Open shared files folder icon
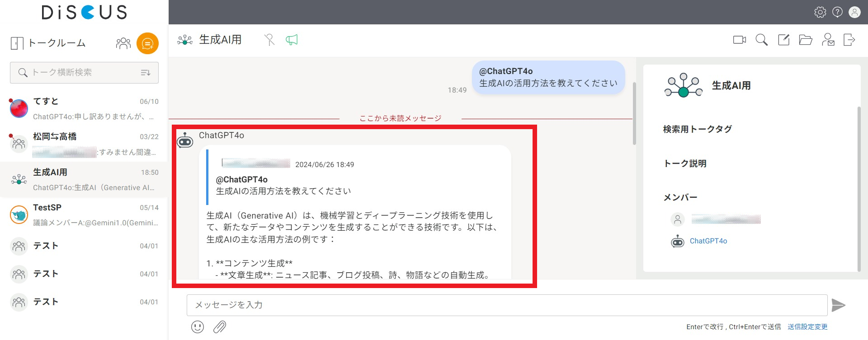This screenshot has width=868, height=340. (x=806, y=40)
